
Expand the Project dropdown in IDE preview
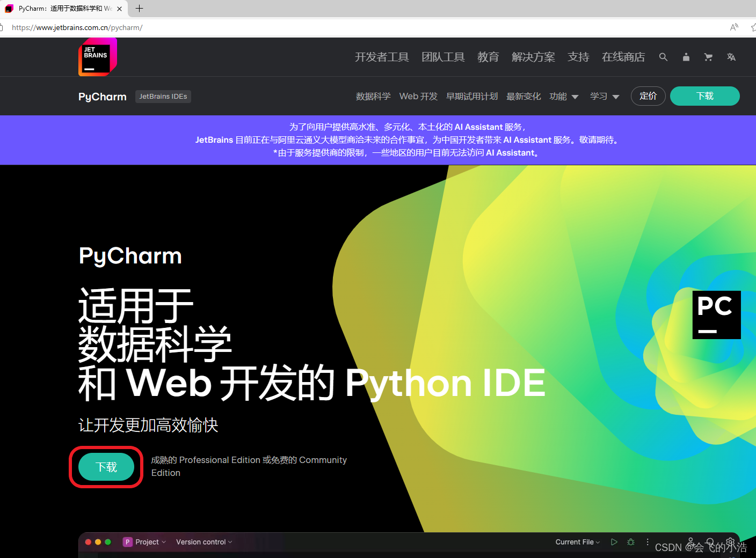[151, 542]
